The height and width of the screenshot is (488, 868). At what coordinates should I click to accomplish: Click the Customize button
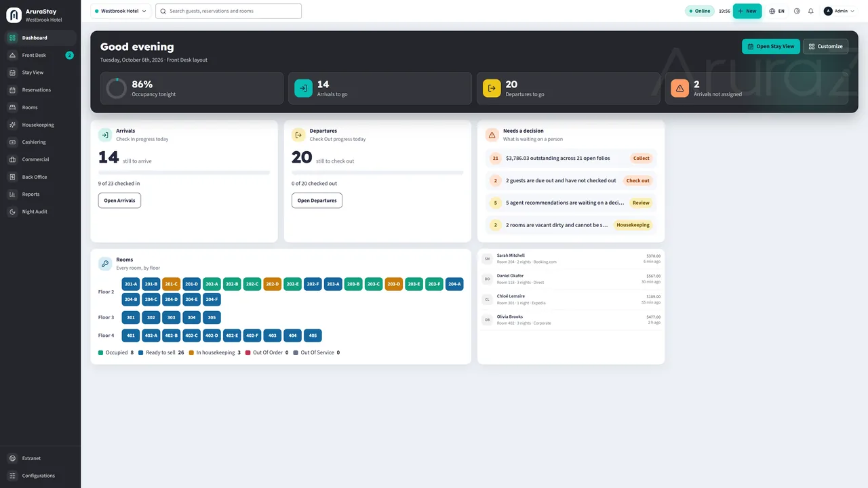[x=825, y=46]
